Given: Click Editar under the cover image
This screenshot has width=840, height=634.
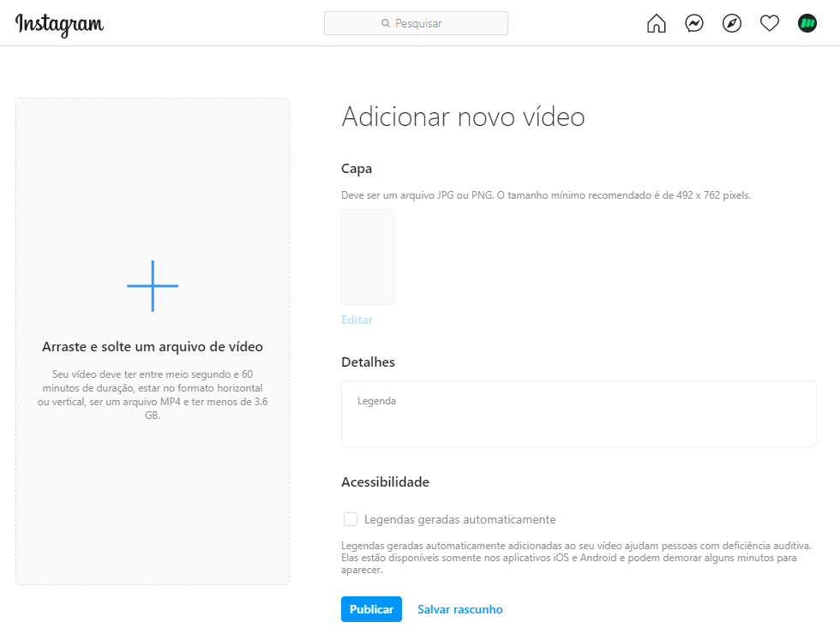Looking at the screenshot, I should coord(357,320).
